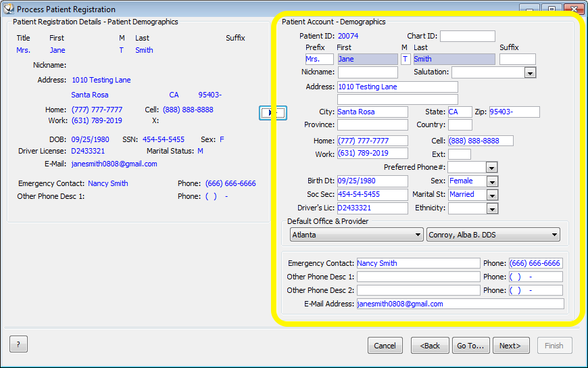Click the Last name field with Smith
This screenshot has width=588, height=368.
click(454, 59)
